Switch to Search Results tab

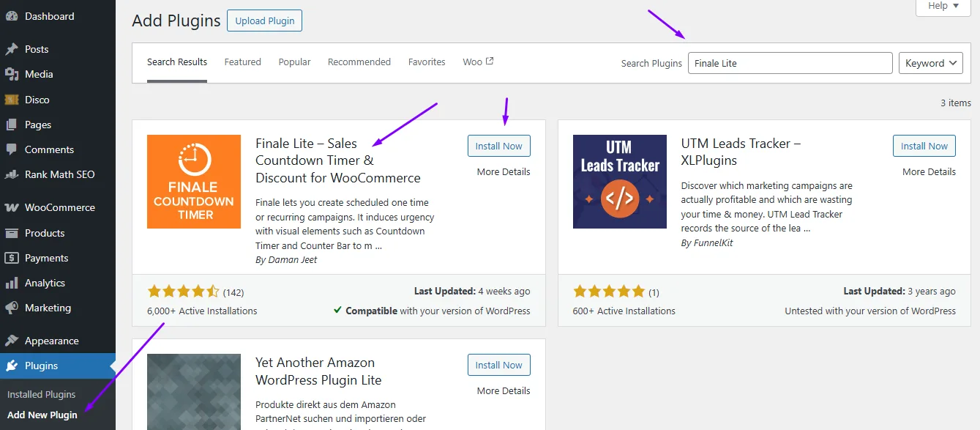177,62
